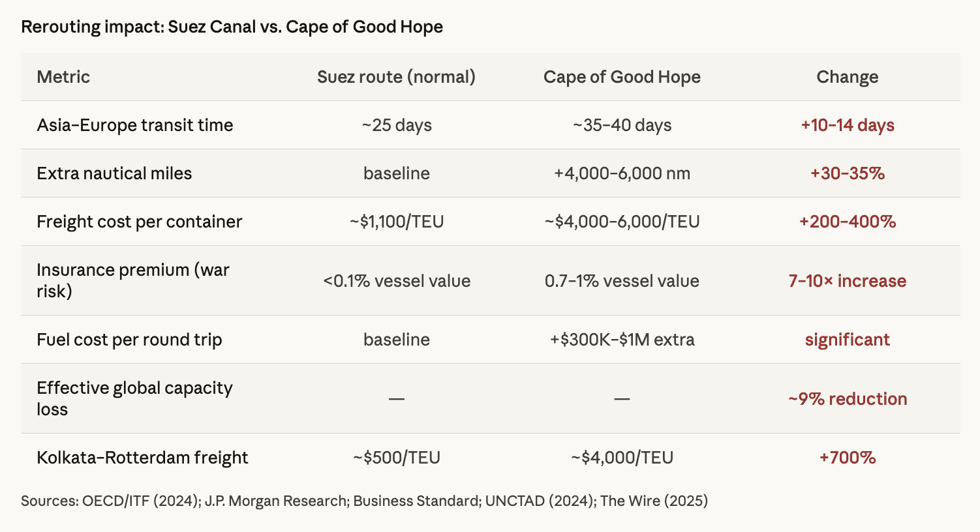
Task: Click the 'Extra nautical miles' row label
Action: tap(114, 173)
